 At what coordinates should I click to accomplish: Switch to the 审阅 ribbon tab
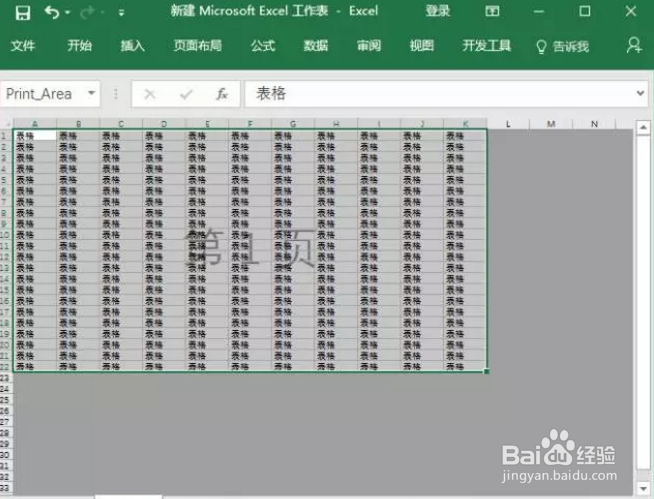(x=369, y=45)
